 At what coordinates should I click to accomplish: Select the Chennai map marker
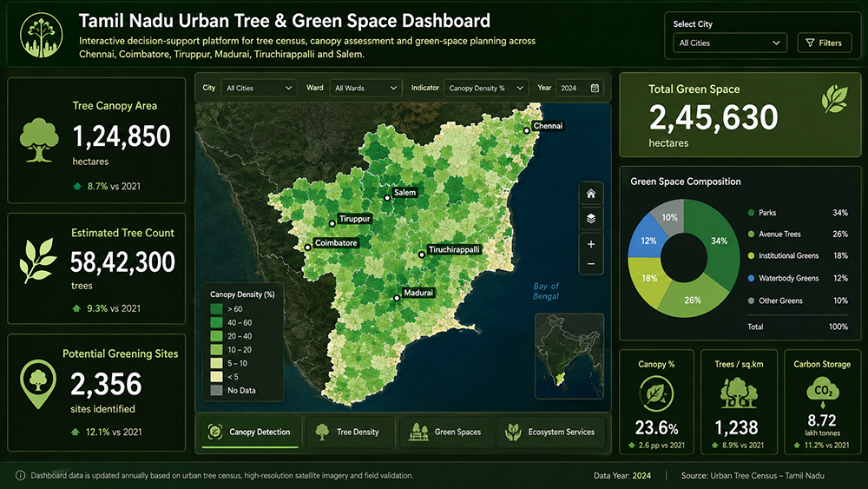pos(527,130)
